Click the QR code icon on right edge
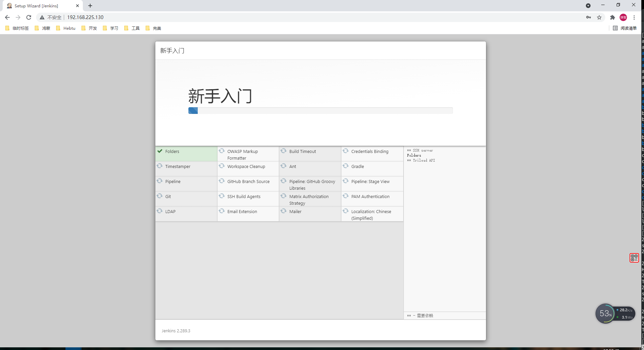This screenshot has width=644, height=350. pyautogui.click(x=634, y=258)
